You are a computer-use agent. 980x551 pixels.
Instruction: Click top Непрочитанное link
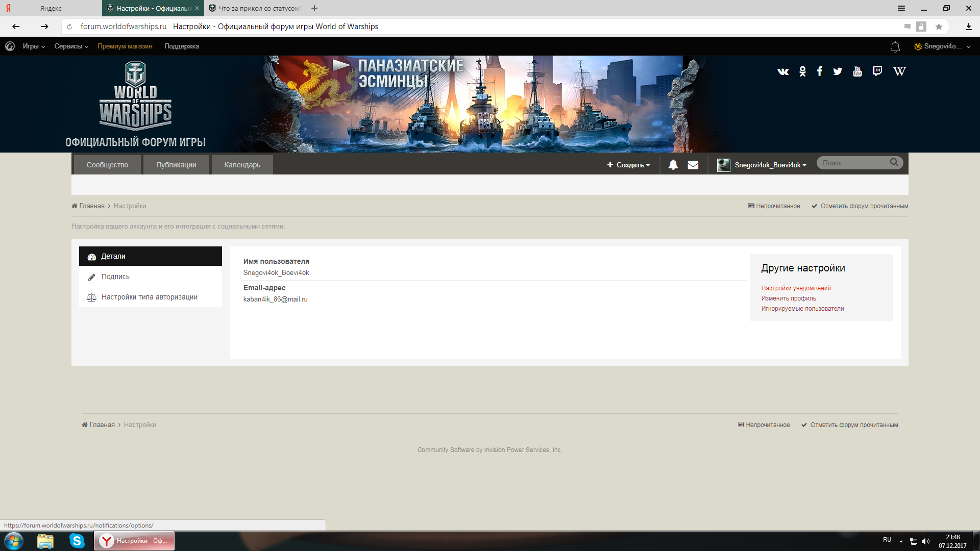click(x=774, y=206)
